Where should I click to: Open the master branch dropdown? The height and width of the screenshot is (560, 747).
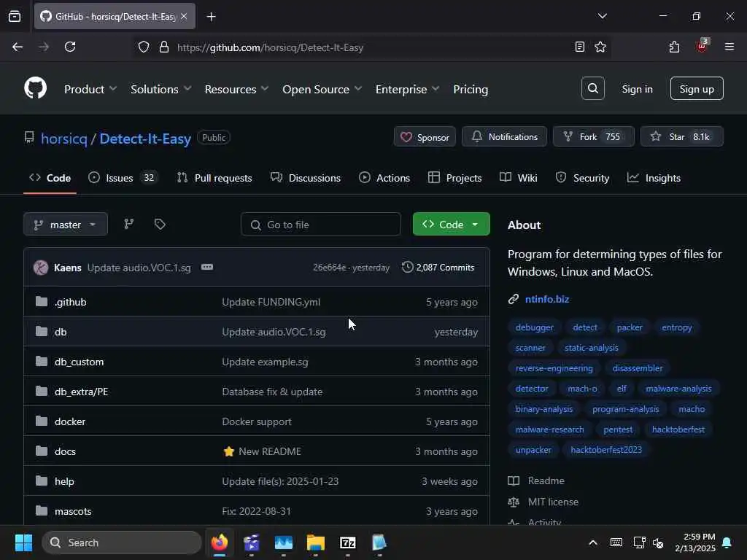(65, 225)
